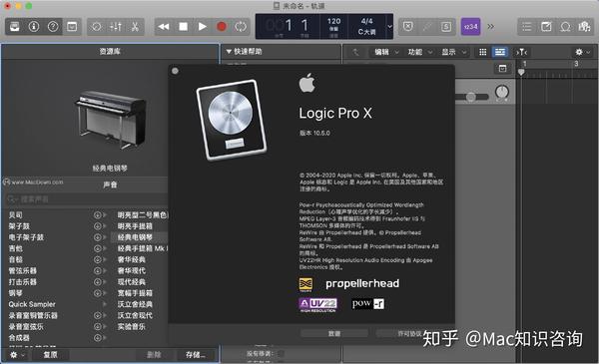Open the 功能 menu in the tracks area

419,52
